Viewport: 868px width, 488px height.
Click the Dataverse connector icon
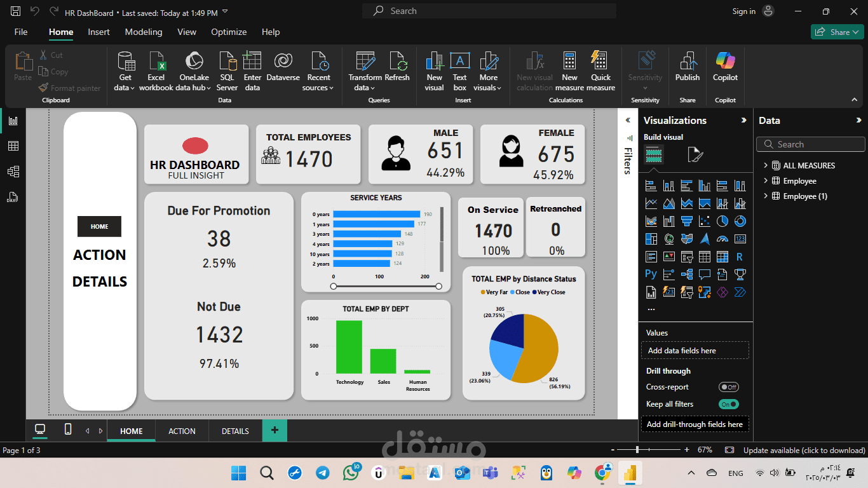point(283,60)
